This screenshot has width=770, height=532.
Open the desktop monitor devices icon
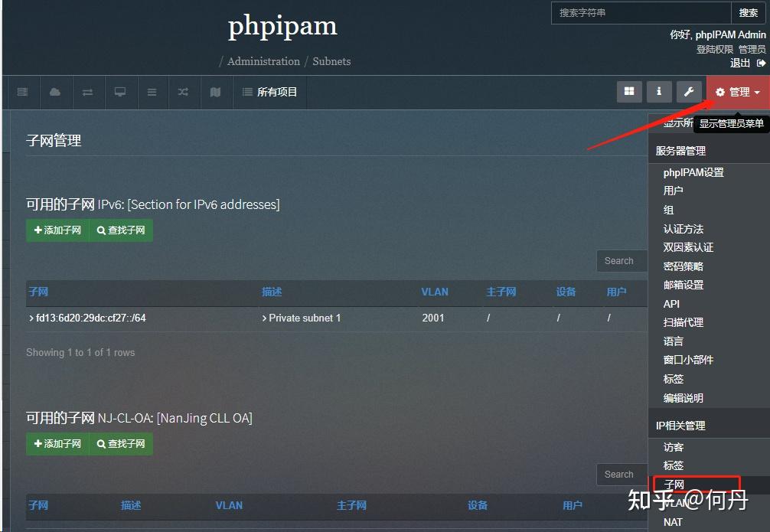(x=120, y=92)
